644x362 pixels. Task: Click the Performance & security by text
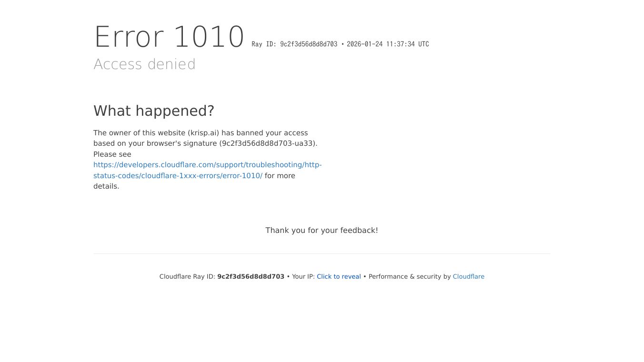[x=410, y=277]
